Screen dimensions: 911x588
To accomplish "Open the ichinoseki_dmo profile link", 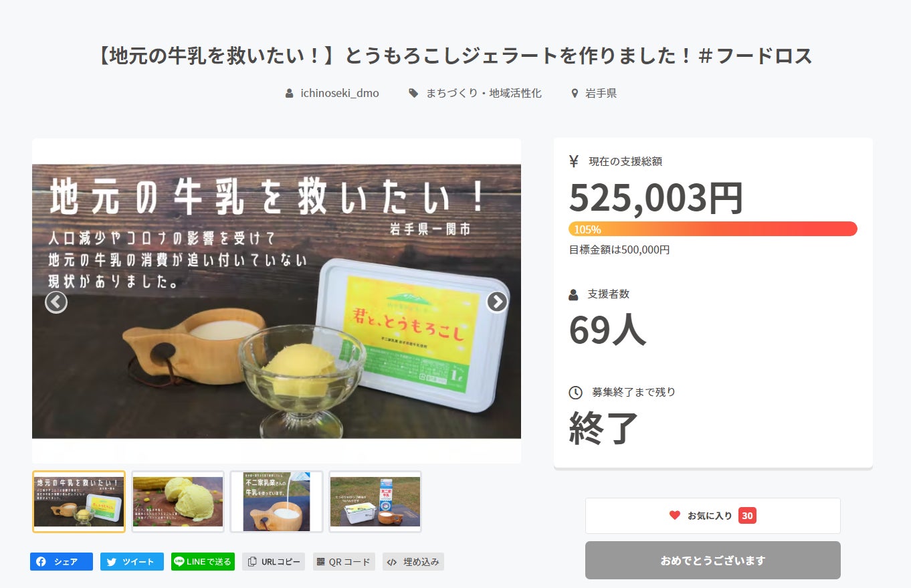I will 339,93.
